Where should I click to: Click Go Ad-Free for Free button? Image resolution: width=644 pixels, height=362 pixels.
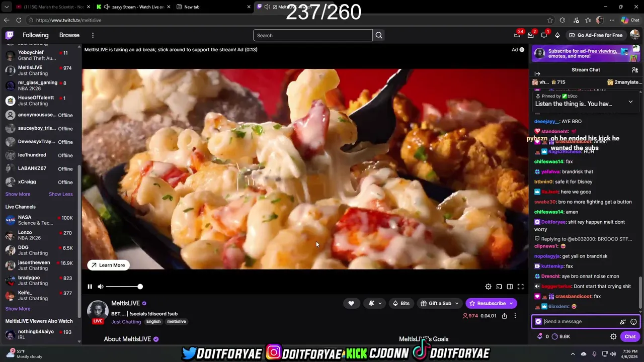(596, 35)
